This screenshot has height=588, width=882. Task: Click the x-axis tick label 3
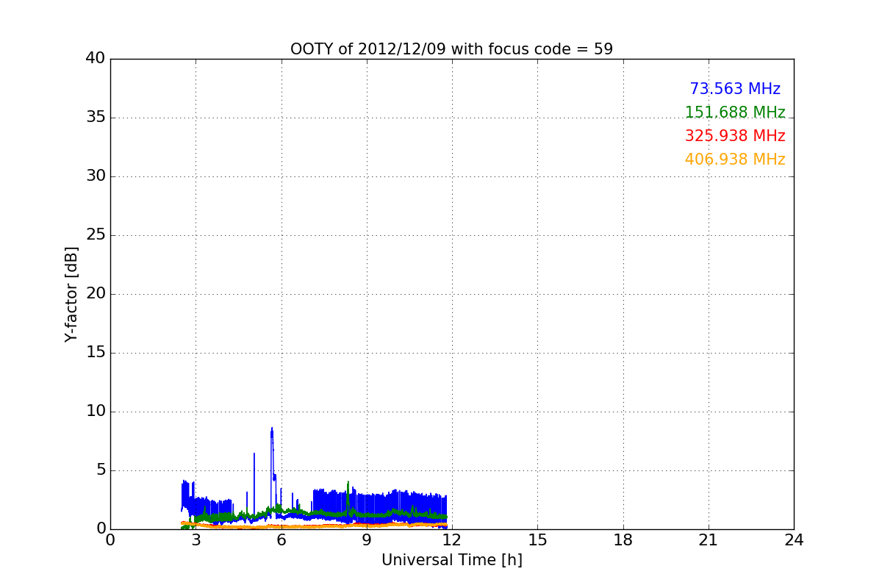[196, 540]
